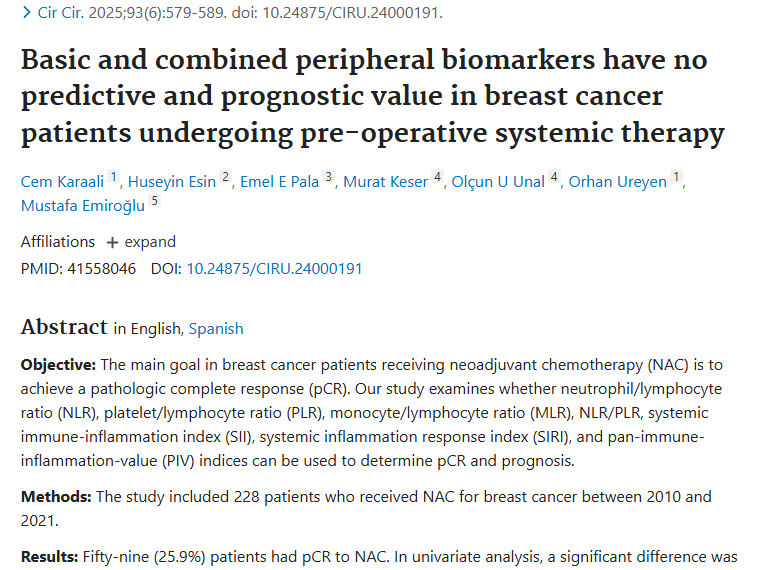
Task: Open author Murat Keser's link
Action: [385, 182]
